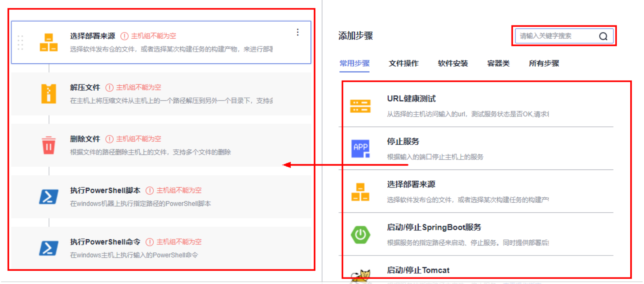Screen dimensions: 644x284
Task: Switch to the 软件安装 tab
Action: point(453,63)
